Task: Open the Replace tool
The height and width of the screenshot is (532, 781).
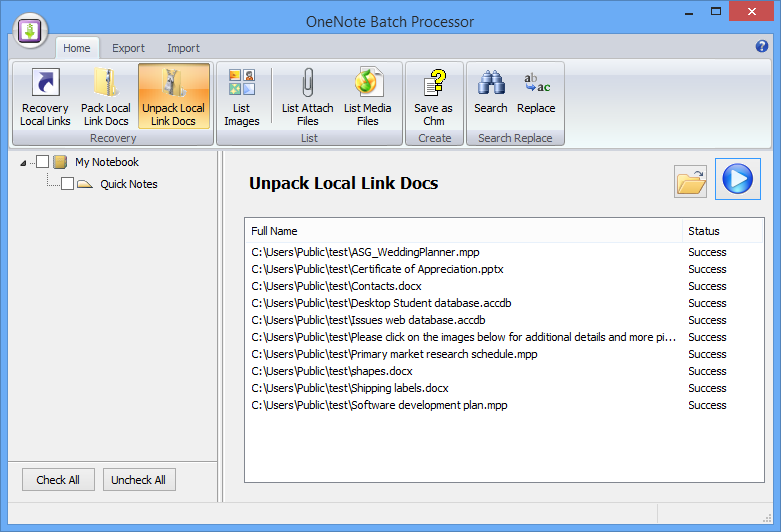Action: click(536, 92)
